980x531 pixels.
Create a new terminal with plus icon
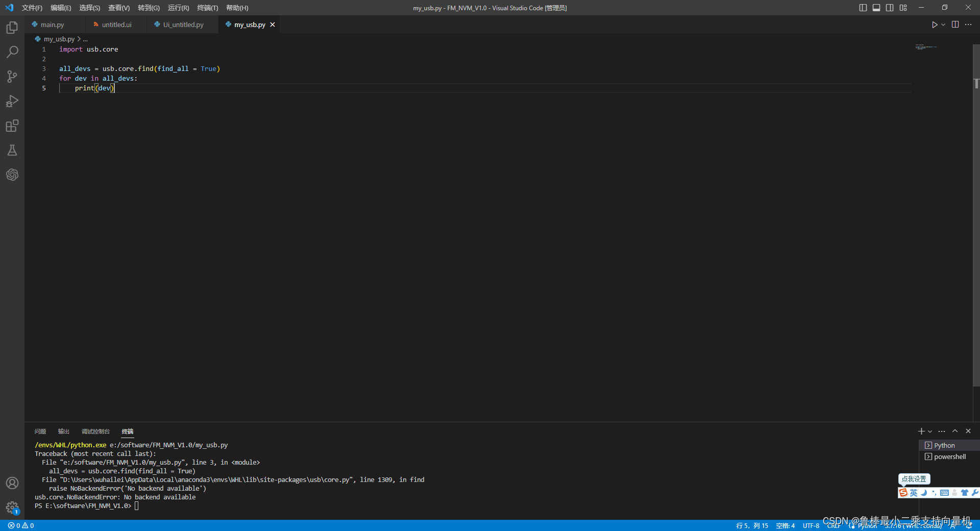coord(921,431)
